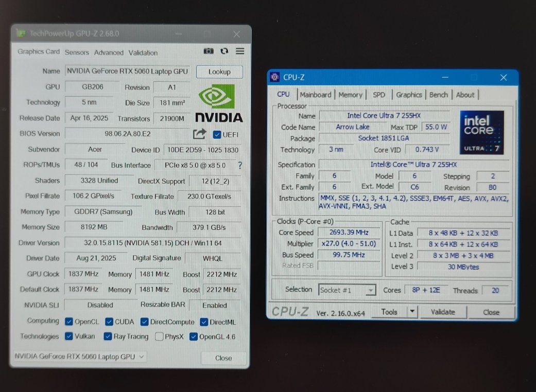Switch to the Sensors tab in GPU-Z
This screenshot has height=392, width=536.
point(77,52)
